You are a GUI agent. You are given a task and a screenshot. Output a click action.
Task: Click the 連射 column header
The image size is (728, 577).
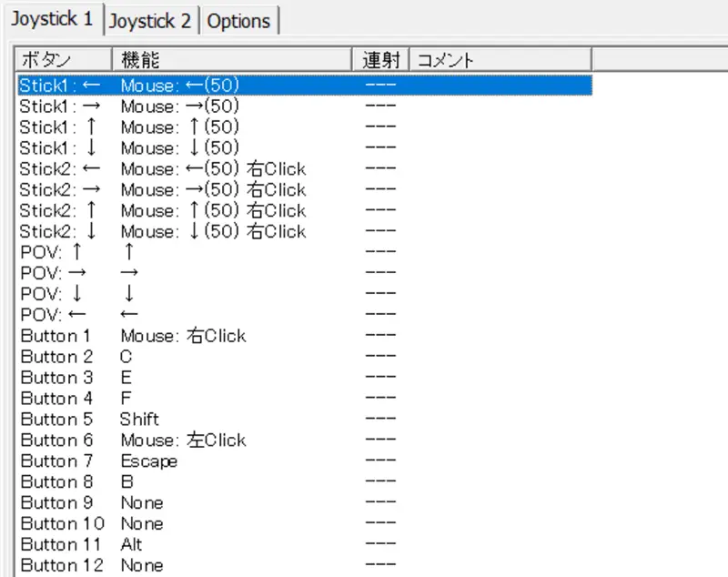pyautogui.click(x=380, y=60)
